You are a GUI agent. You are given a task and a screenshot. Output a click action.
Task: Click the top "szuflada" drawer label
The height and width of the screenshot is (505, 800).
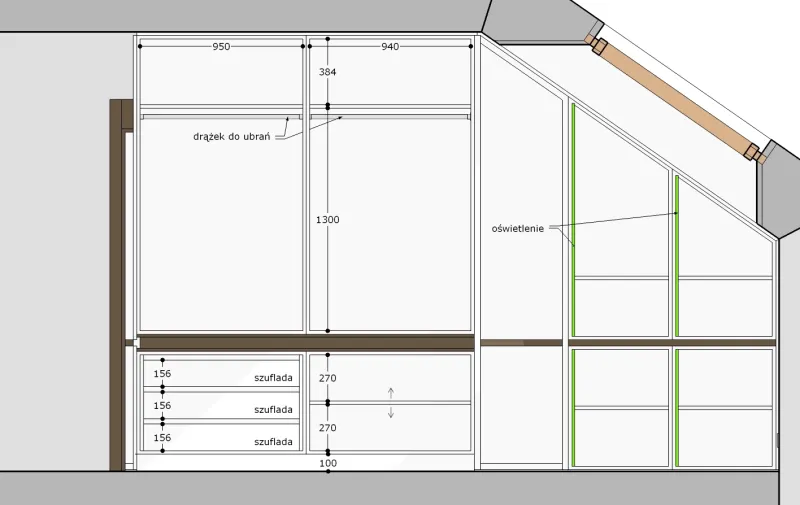(273, 378)
